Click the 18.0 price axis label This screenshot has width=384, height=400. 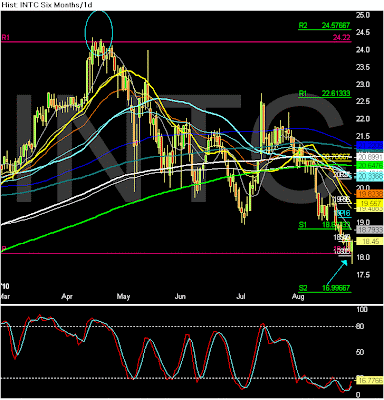click(363, 257)
